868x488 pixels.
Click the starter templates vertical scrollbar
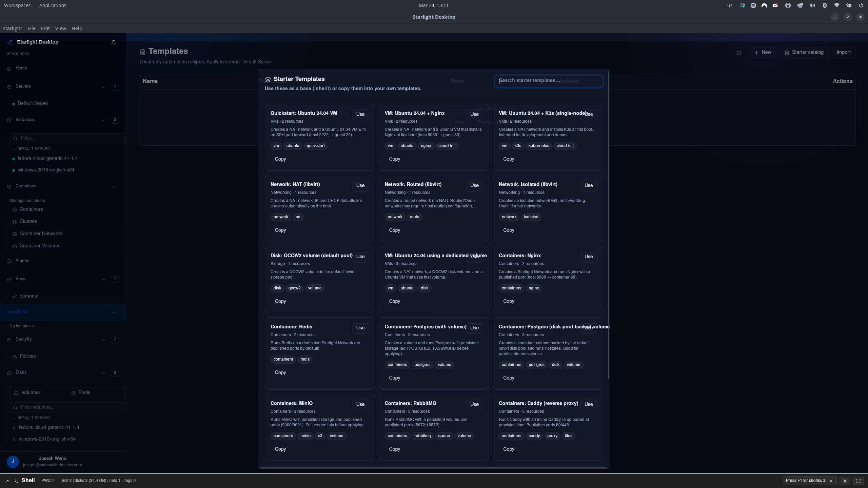click(x=609, y=225)
